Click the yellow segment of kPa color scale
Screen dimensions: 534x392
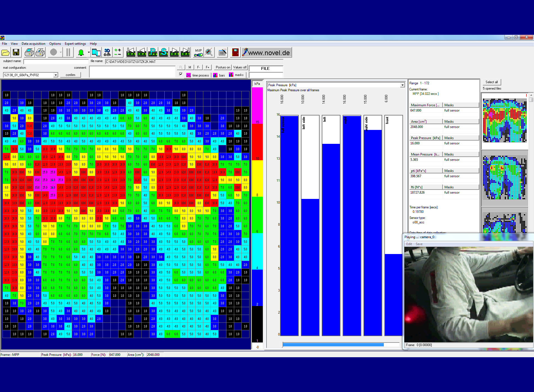tap(257, 178)
